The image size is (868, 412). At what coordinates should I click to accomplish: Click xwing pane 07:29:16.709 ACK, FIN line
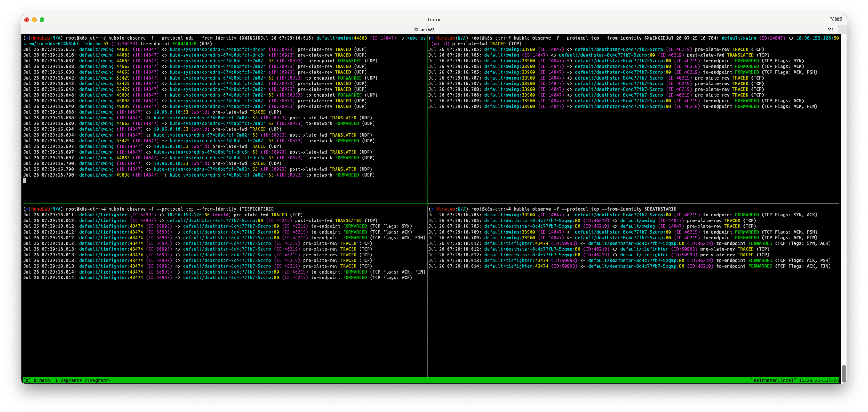pyautogui.click(x=623, y=107)
